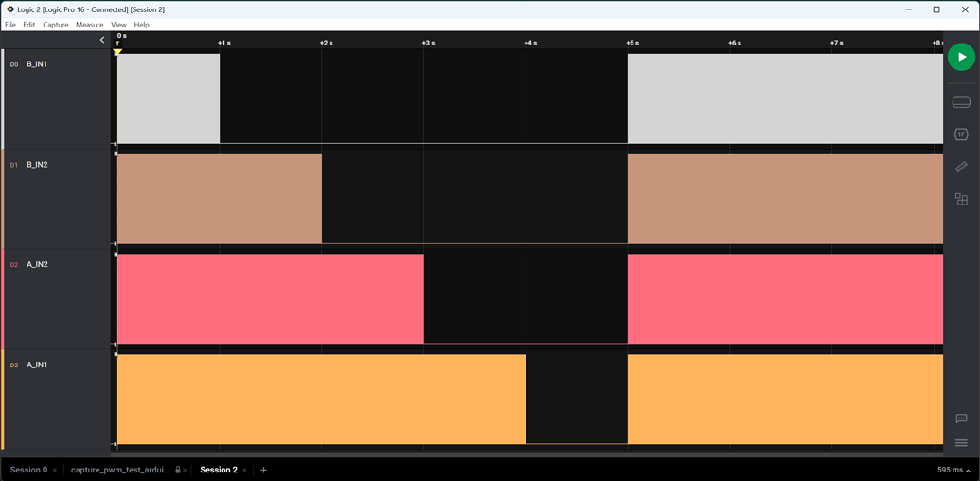Screen dimensions: 980x481
Task: Open the Capture menu
Action: pyautogui.click(x=56, y=25)
